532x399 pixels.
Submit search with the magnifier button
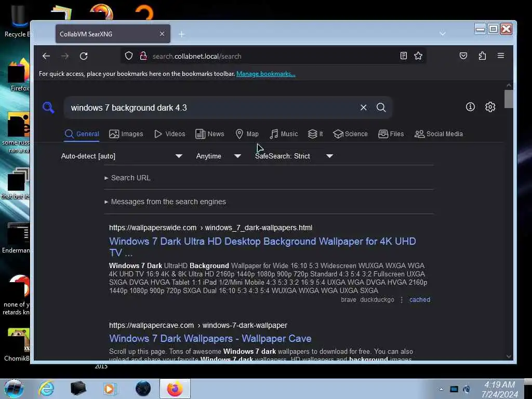[381, 108]
